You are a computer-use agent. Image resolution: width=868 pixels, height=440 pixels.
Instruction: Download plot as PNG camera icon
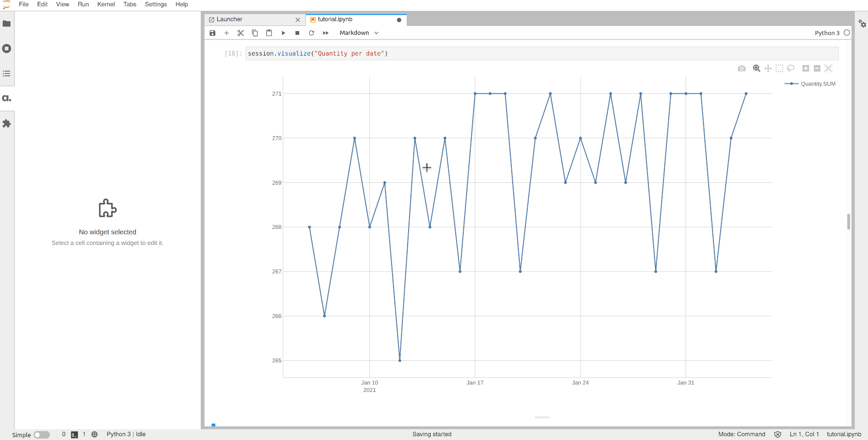click(x=742, y=68)
